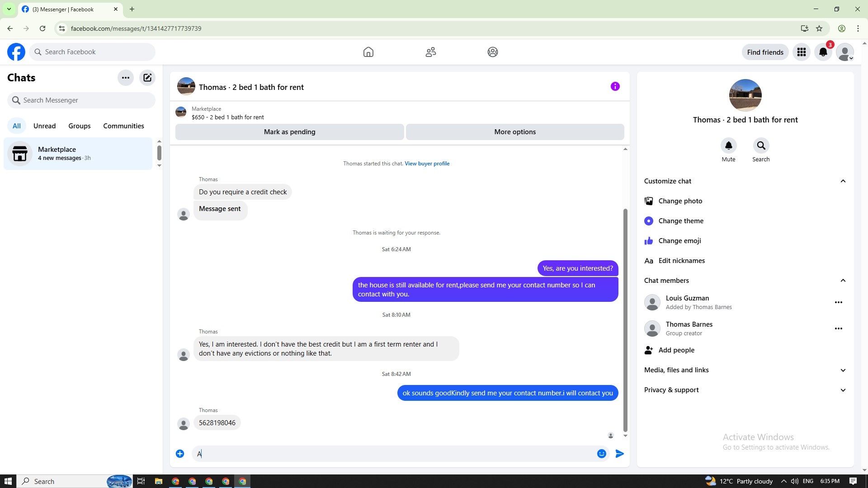Go to the Home feed icon

368,52
